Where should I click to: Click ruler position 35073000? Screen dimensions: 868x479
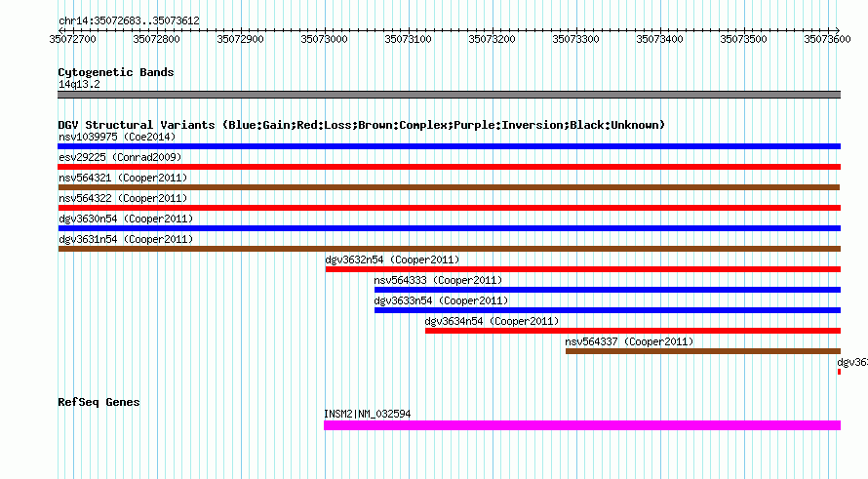(324, 39)
